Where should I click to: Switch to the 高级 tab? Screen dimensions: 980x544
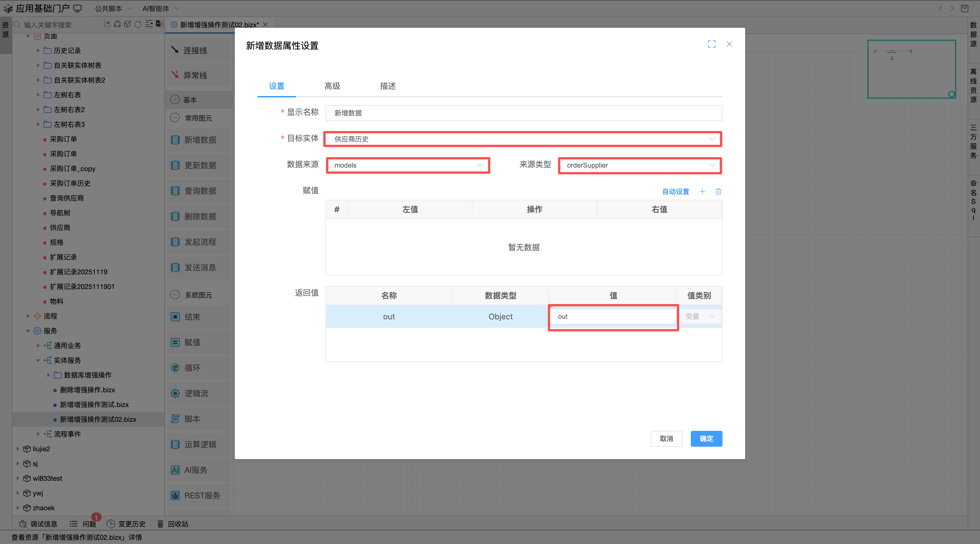(x=332, y=86)
